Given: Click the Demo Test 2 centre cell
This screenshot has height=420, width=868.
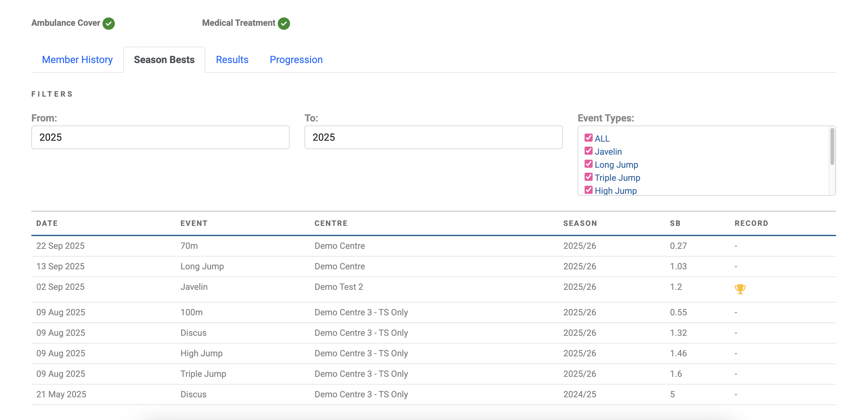Looking at the screenshot, I should click(x=339, y=287).
